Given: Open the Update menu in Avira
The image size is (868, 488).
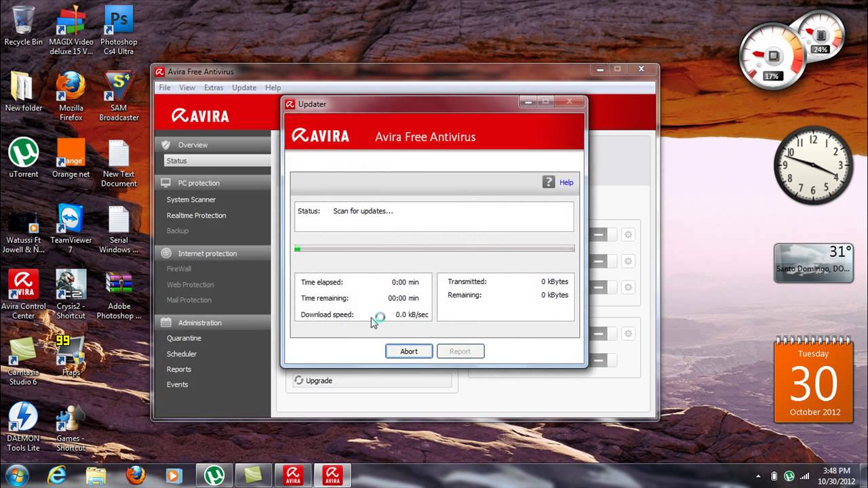Looking at the screenshot, I should [244, 87].
